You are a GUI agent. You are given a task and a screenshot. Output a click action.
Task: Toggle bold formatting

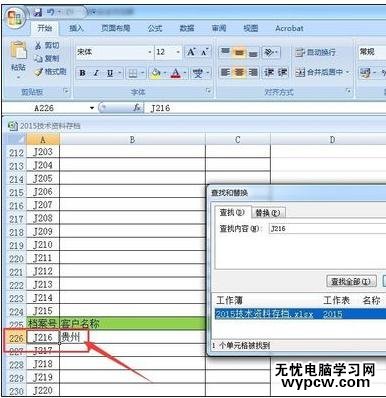click(x=82, y=73)
